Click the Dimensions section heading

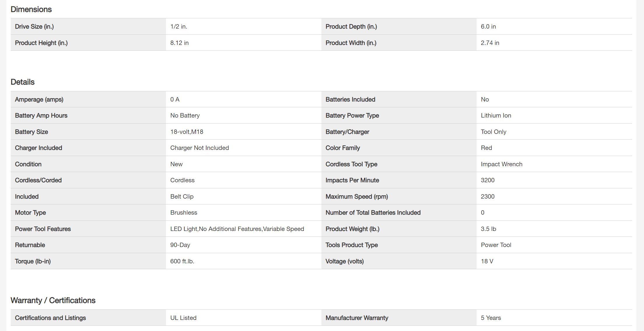[31, 9]
